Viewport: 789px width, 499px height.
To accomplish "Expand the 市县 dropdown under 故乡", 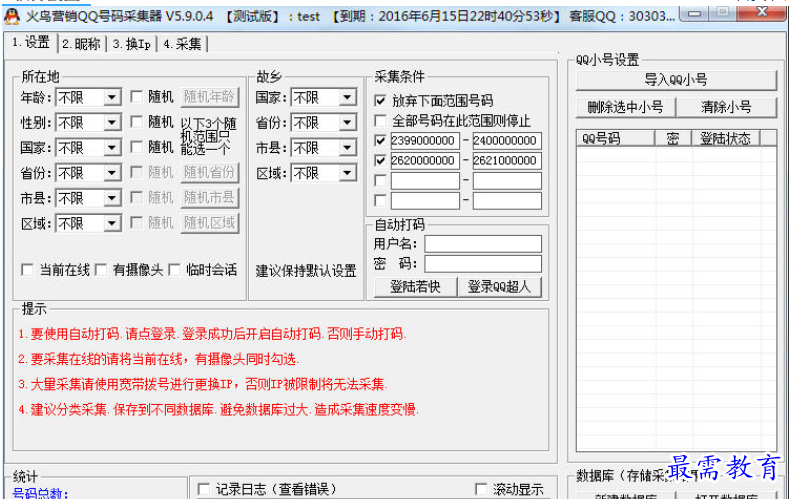I will [x=347, y=147].
